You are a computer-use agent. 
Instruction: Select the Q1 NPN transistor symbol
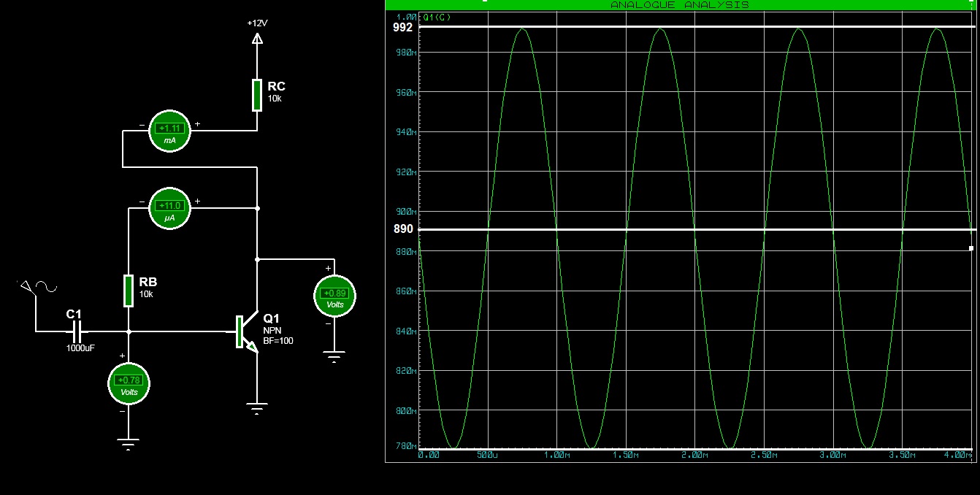(246, 333)
